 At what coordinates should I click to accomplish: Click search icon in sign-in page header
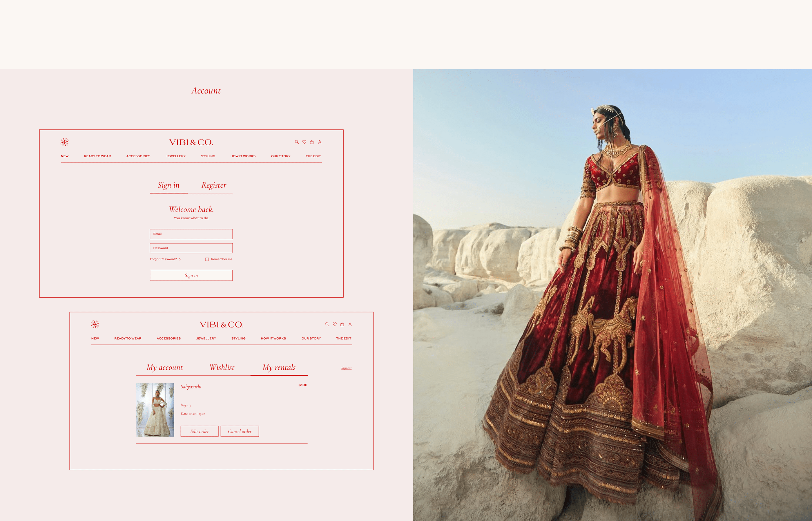[x=297, y=142]
